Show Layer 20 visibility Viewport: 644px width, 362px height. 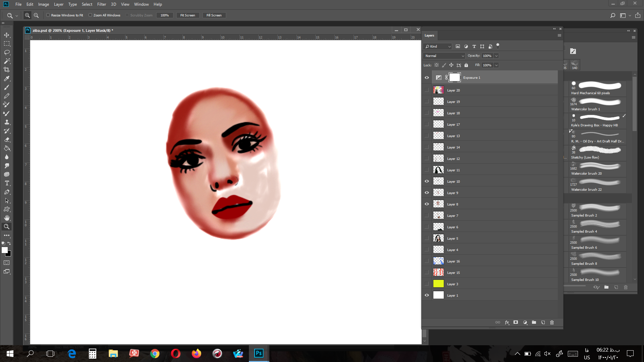tap(427, 90)
